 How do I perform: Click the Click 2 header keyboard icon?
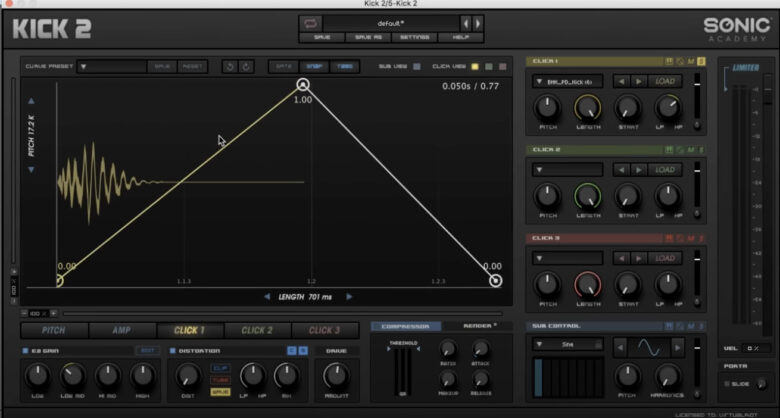[669, 150]
